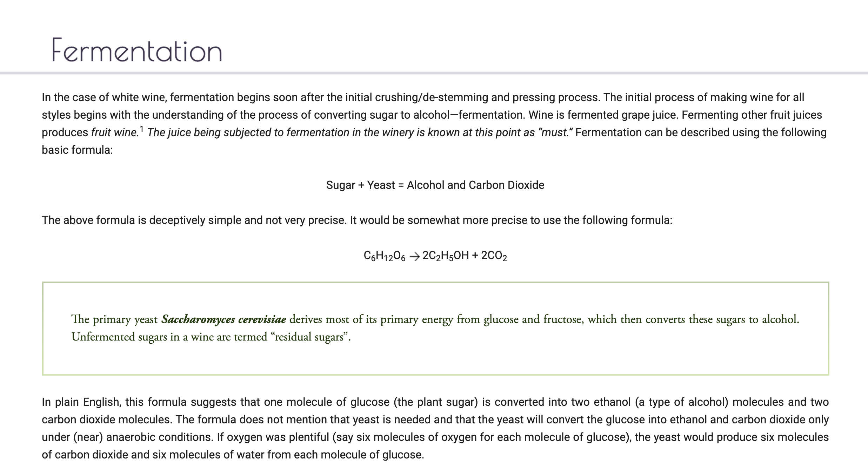Click the 2C2H5OH ethanol term
The height and width of the screenshot is (469, 868).
tap(446, 256)
